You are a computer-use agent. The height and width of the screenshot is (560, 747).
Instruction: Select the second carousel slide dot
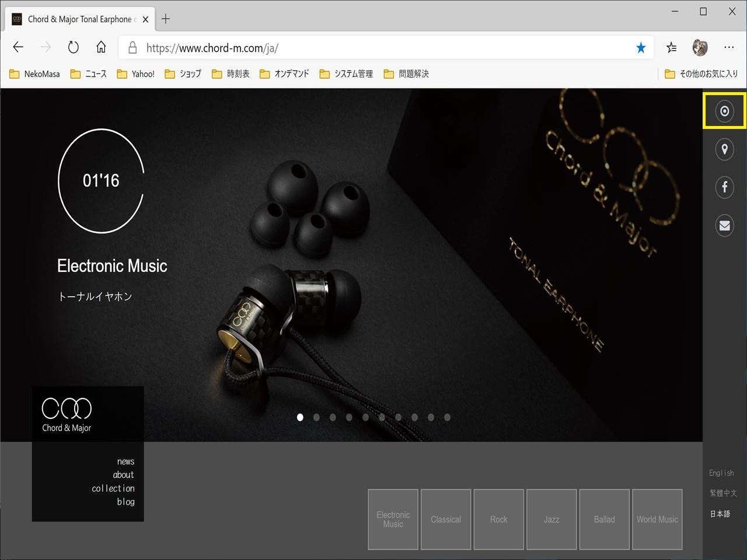[x=316, y=417]
